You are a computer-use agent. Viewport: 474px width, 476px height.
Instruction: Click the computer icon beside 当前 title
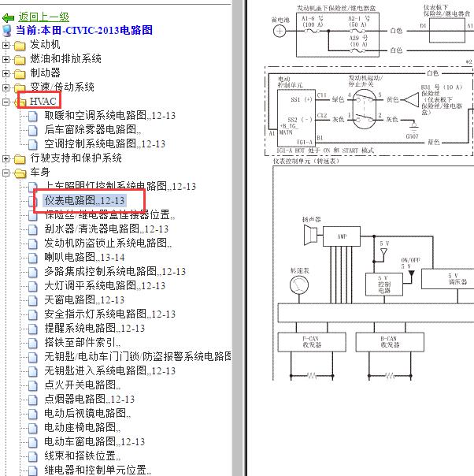pos(7,31)
